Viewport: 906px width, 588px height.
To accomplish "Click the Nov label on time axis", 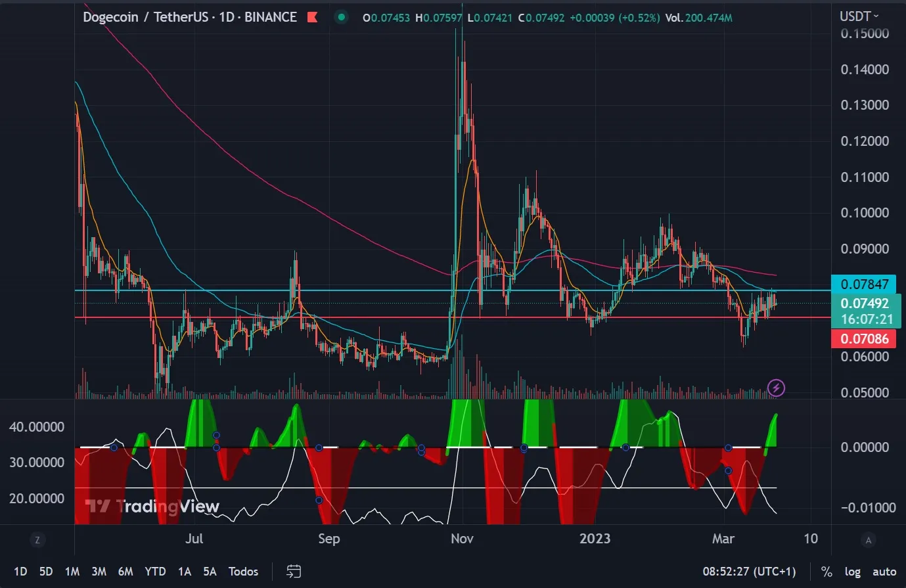I will click(x=462, y=539).
